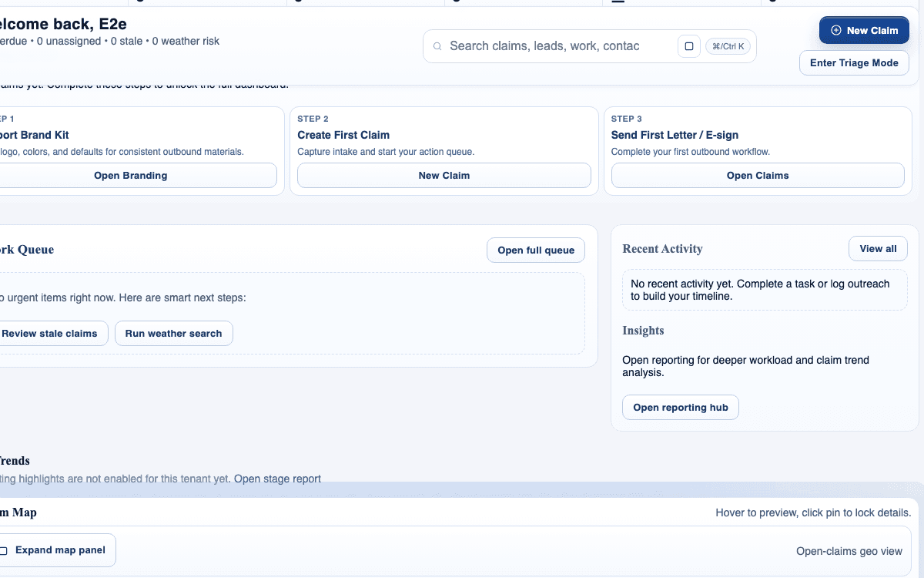Open Branding from Step 1
Screen dimensions: 924x578
(x=130, y=175)
